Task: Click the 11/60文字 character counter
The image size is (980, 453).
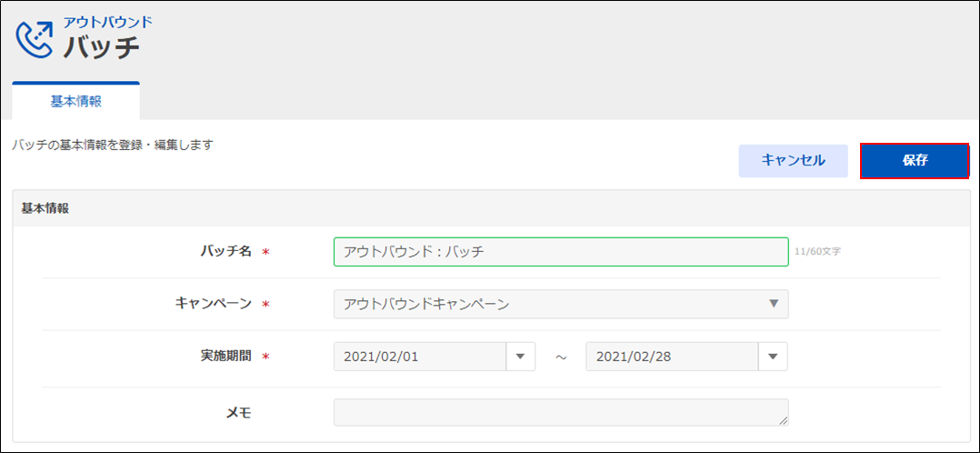Action: coord(817,252)
